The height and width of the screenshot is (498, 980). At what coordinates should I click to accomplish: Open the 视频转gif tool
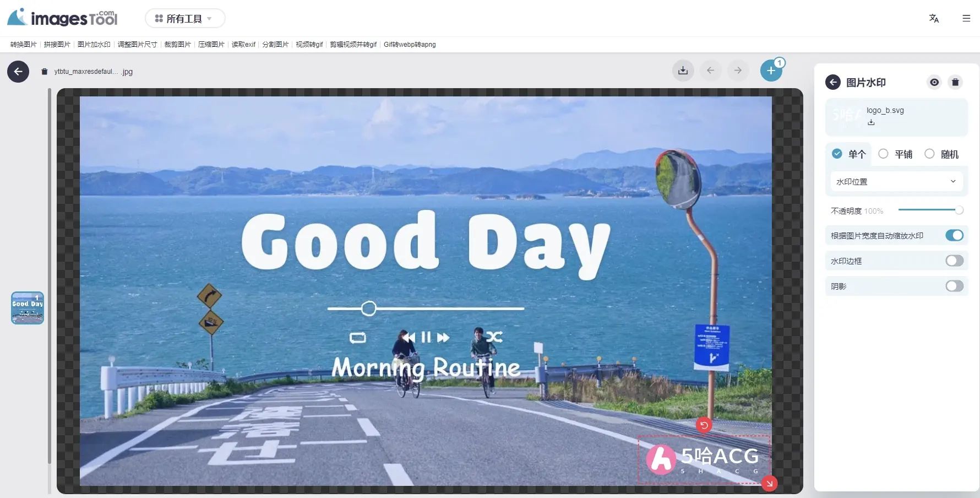coord(309,45)
